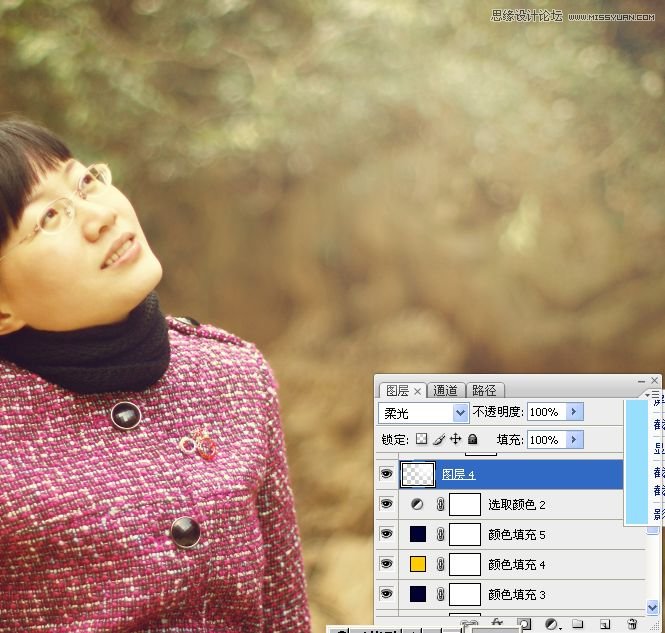
Task: Click the 选取颜色 2 white mask thumbnail
Action: 465,504
